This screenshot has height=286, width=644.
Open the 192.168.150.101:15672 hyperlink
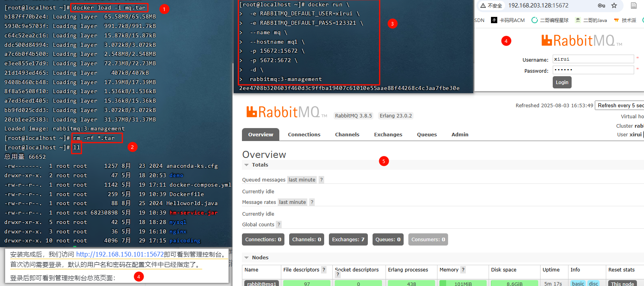pyautogui.click(x=120, y=254)
